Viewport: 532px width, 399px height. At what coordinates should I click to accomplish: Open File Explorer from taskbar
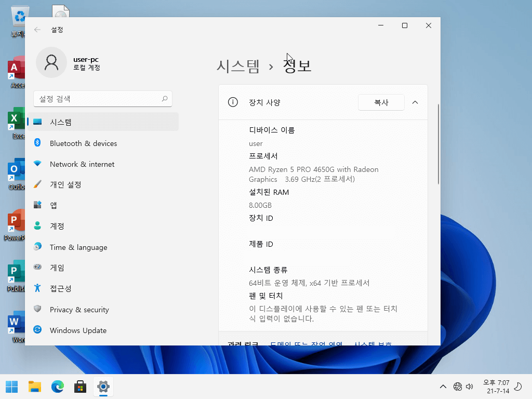pos(35,387)
